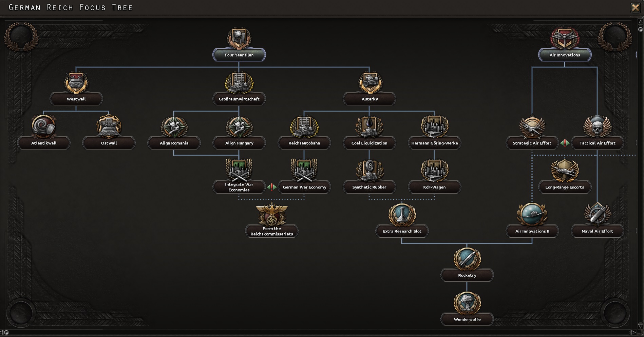Viewport: 644px width, 337px height.
Task: Choose the Strategic Air Effort bomber icon
Action: (x=532, y=127)
